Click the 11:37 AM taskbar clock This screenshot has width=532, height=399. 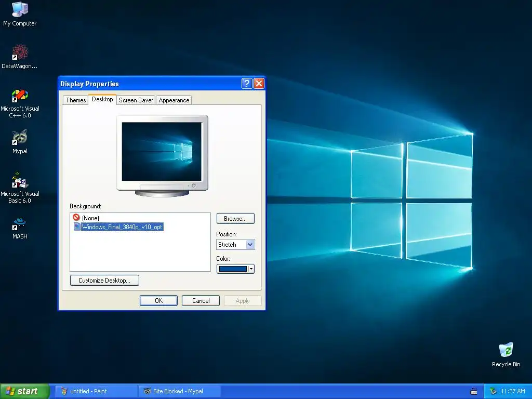pos(513,391)
